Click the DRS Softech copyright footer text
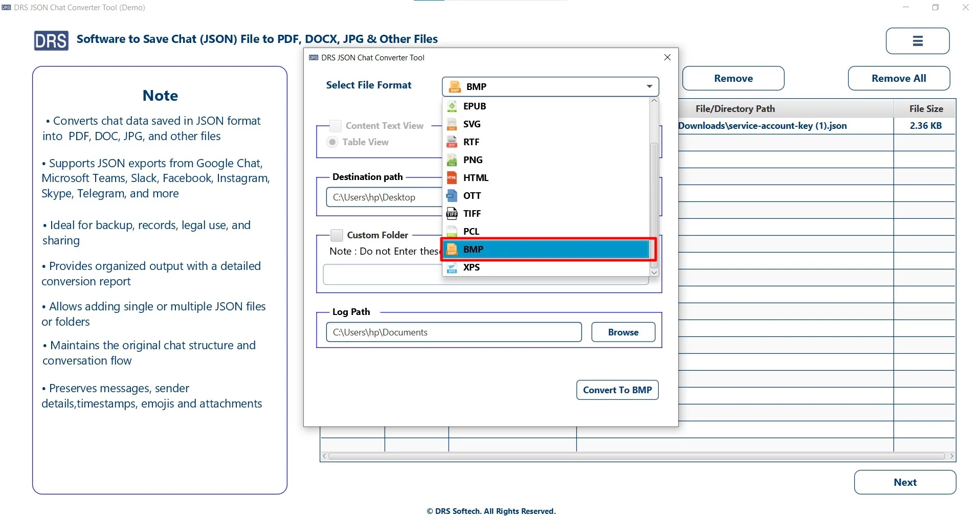The width and height of the screenshot is (980, 519). (x=491, y=511)
